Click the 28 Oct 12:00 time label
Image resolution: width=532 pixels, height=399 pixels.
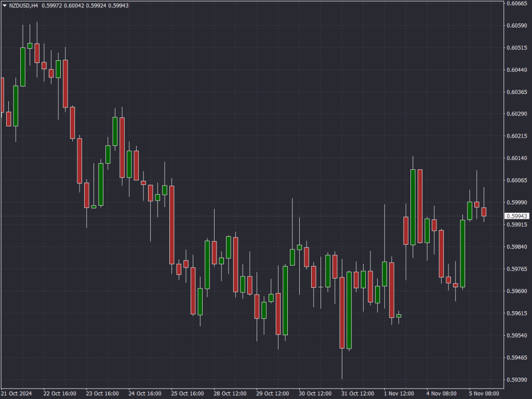pyautogui.click(x=230, y=393)
